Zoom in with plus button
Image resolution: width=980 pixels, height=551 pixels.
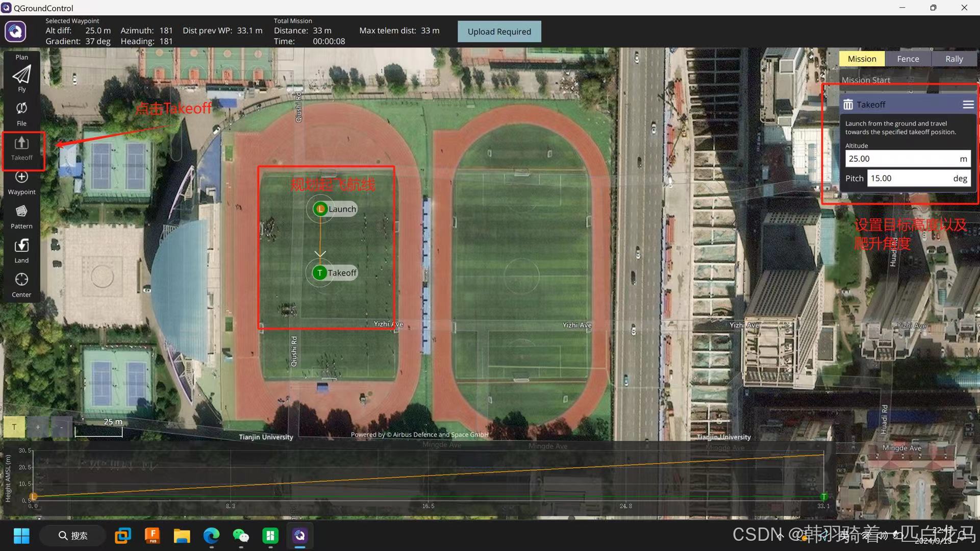pos(38,427)
